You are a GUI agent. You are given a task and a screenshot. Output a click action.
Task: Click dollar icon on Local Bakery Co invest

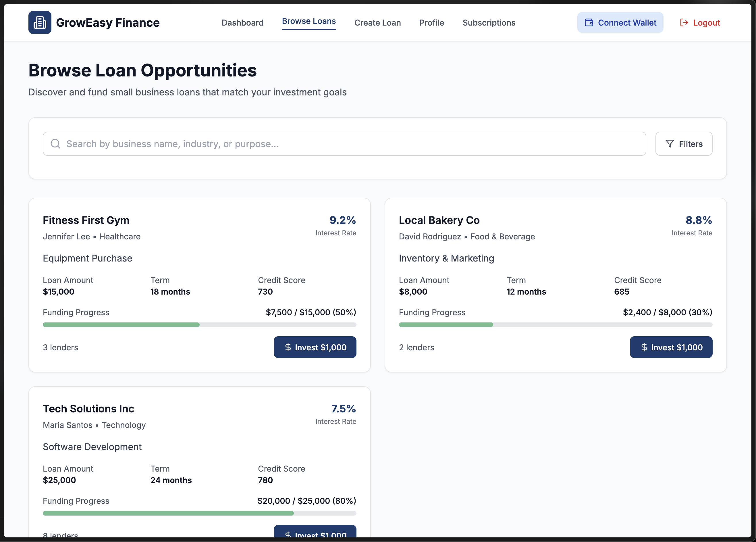[644, 347]
